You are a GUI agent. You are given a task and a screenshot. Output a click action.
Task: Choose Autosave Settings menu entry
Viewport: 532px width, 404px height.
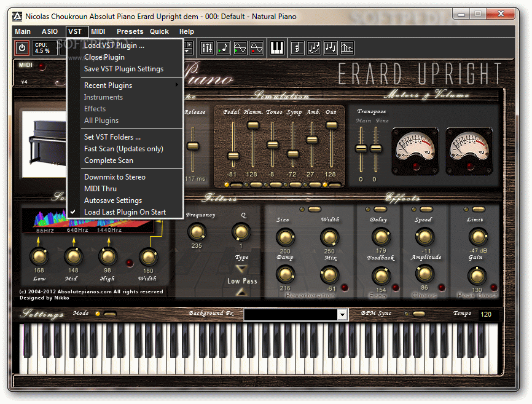125,200
